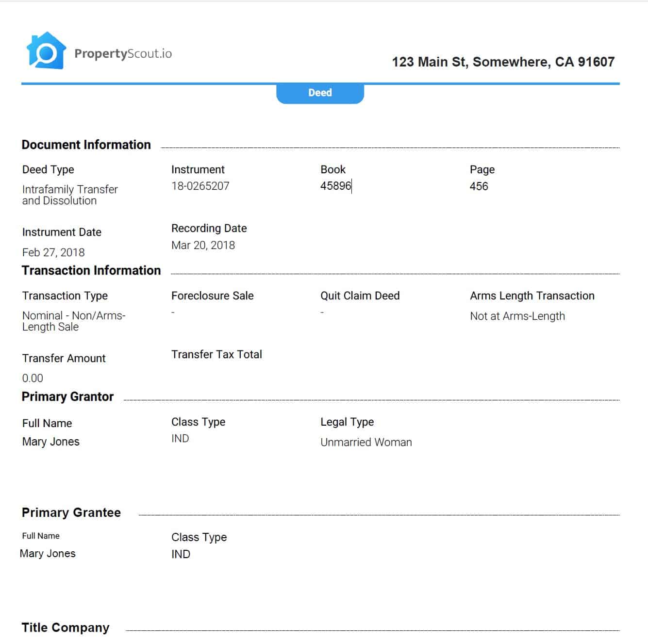Click IND class type under Primary Grantor
This screenshot has width=648, height=644.
180,439
